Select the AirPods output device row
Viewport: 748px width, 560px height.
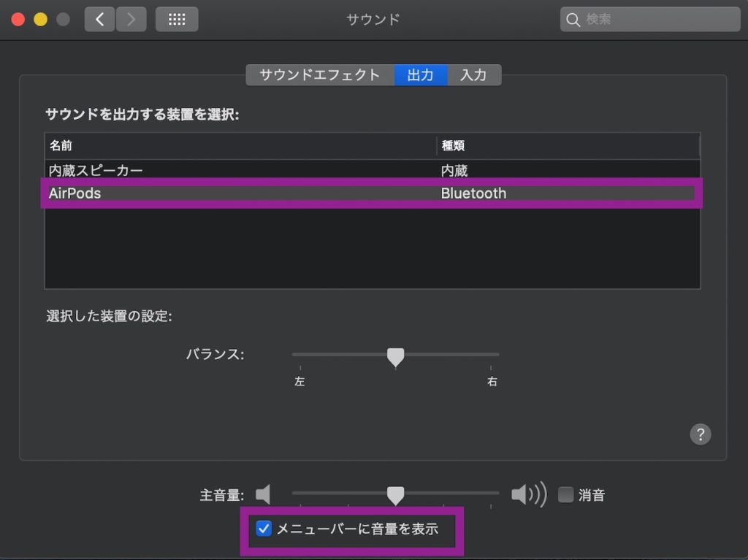point(372,193)
